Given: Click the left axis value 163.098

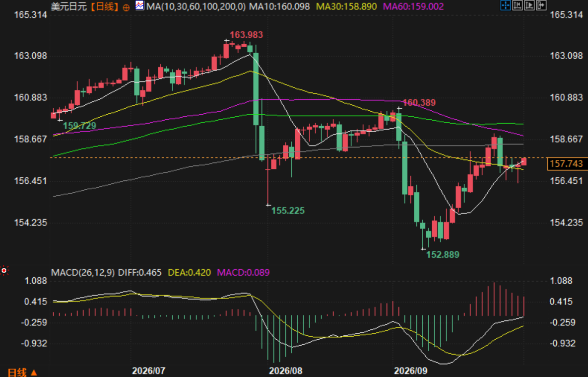Looking at the screenshot, I should pyautogui.click(x=31, y=56).
